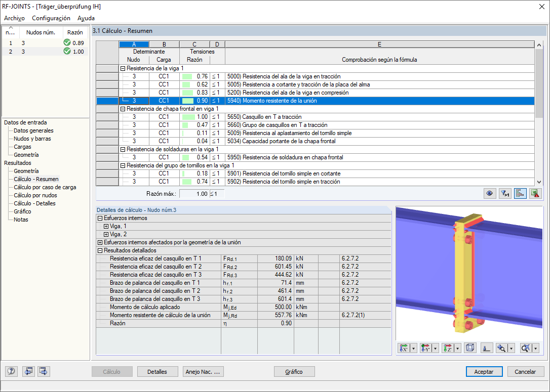Confirm with the Aceptar button
This screenshot has height=392, width=550.
coord(484,371)
